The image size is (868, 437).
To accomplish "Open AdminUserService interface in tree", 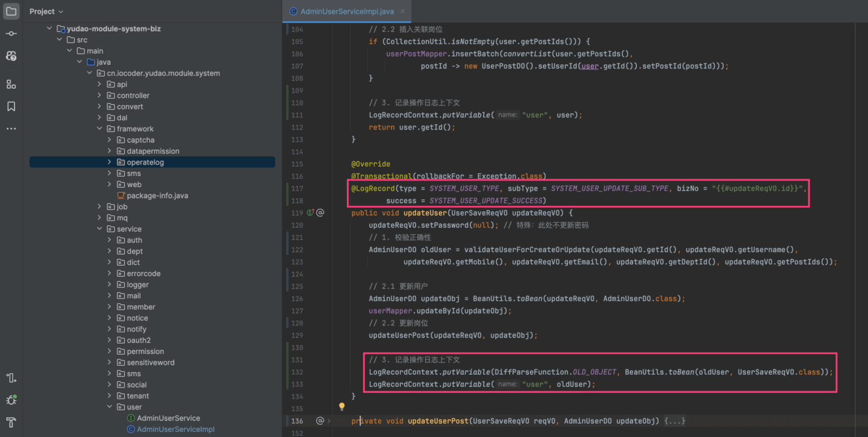I will [x=168, y=418].
